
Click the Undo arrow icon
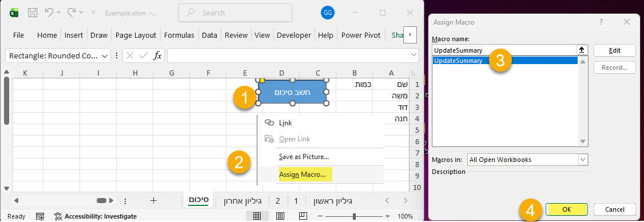pyautogui.click(x=49, y=13)
